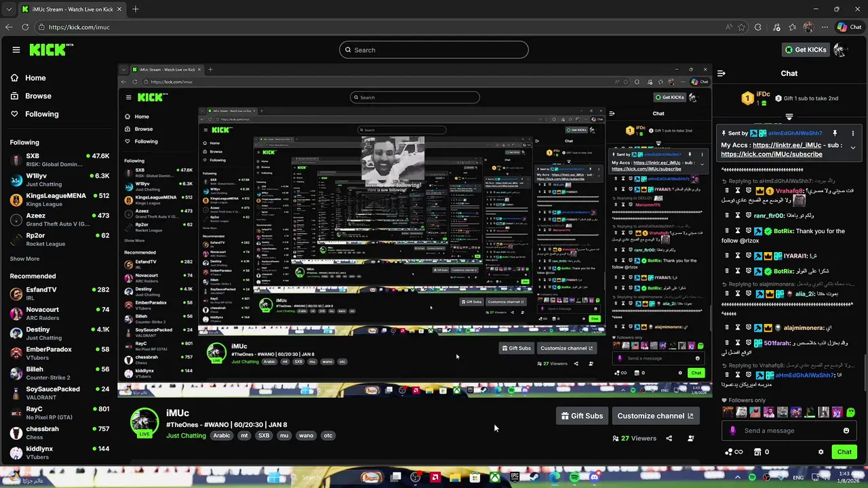The width and height of the screenshot is (868, 488).
Task: Open SXB channel in the Following list
Action: point(59,160)
